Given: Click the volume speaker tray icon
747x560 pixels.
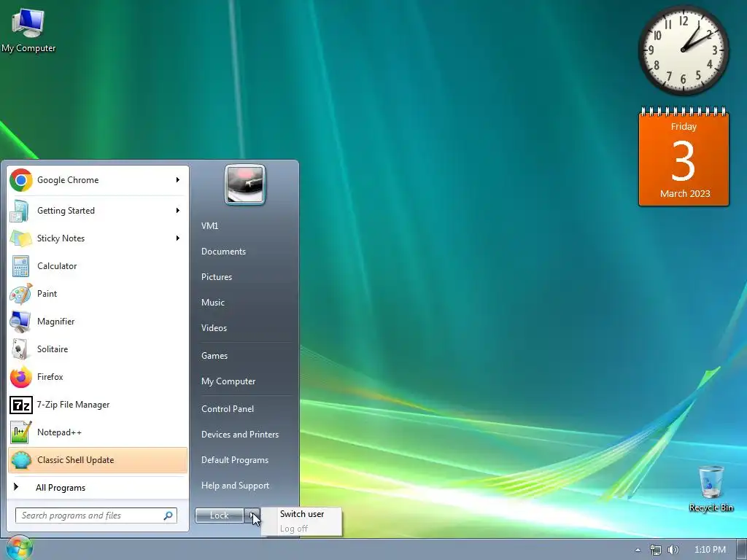Looking at the screenshot, I should pyautogui.click(x=673, y=550).
